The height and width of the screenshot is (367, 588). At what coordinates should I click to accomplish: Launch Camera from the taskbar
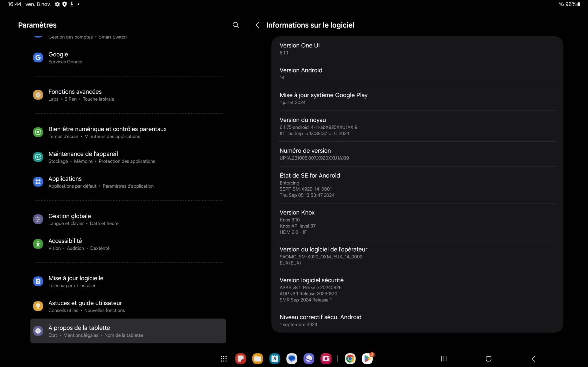click(326, 359)
